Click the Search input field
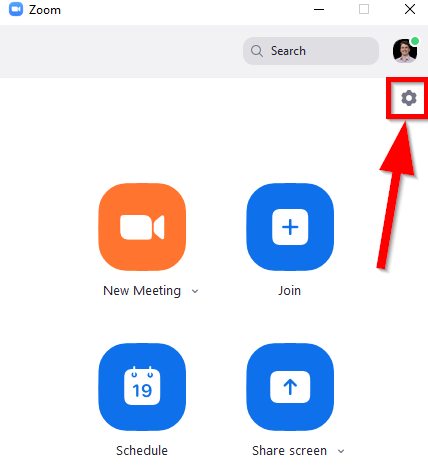This screenshot has height=476, width=428. 311,51
